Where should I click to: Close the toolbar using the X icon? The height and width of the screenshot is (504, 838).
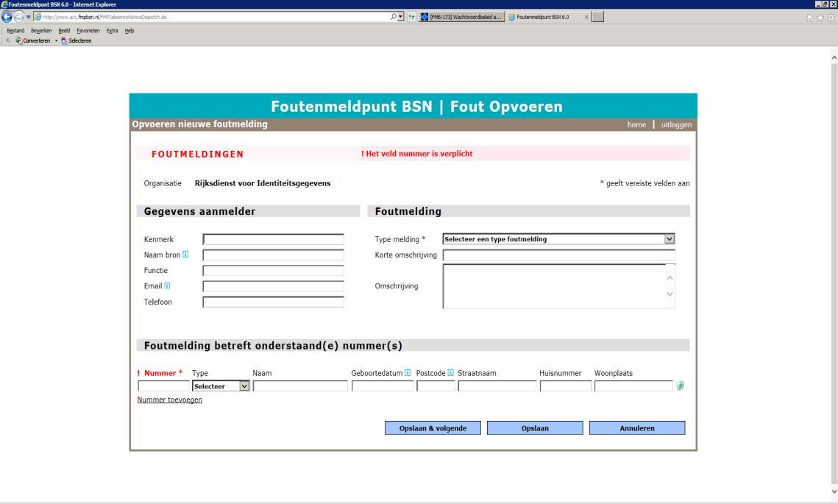pyautogui.click(x=7, y=40)
